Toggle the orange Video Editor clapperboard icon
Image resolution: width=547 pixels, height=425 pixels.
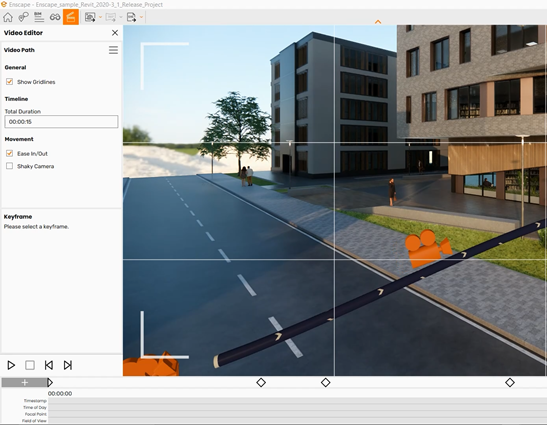click(71, 17)
